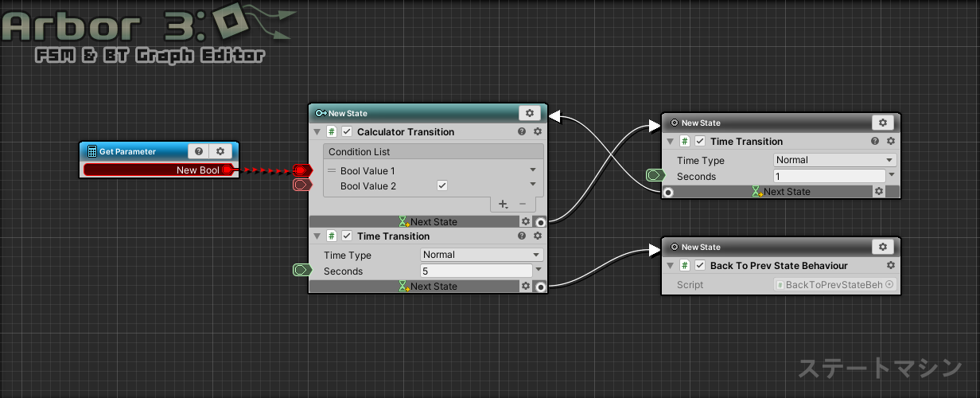Click the Bool Value 2 input slot
Screen dimensions: 980x398
click(x=301, y=185)
